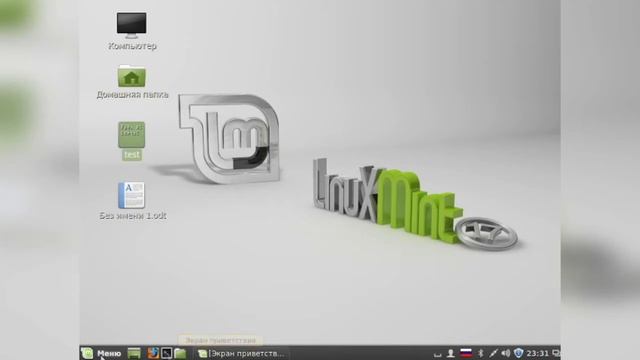
Task: Open the Bluetooth tray icon
Action: click(x=481, y=353)
